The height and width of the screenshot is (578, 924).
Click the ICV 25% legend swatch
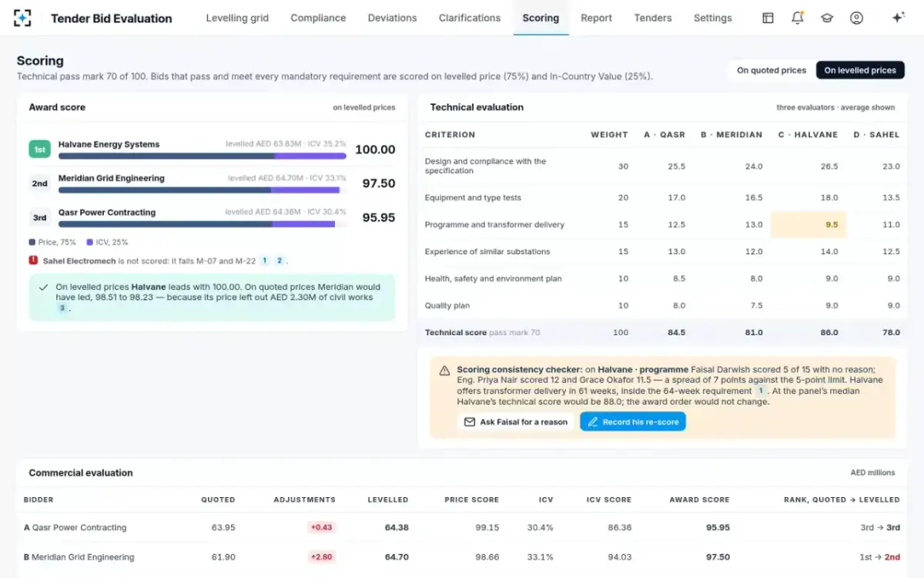[x=90, y=242]
